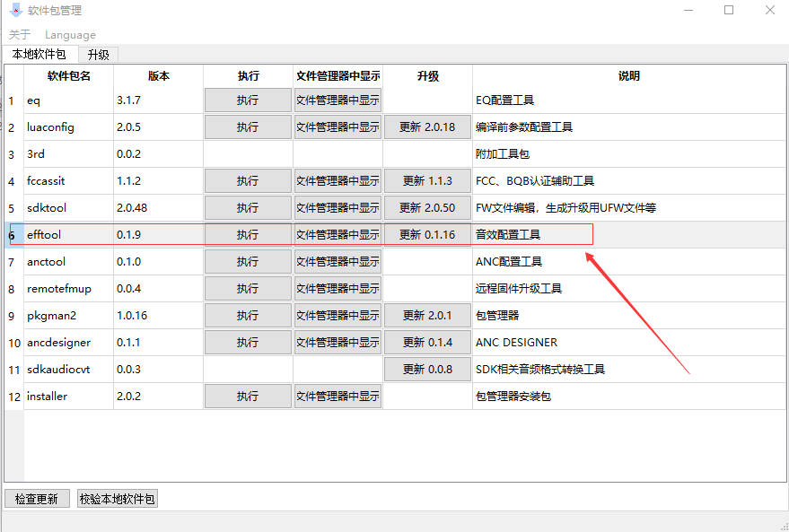
Task: Run the sdktool package
Action: click(x=248, y=207)
